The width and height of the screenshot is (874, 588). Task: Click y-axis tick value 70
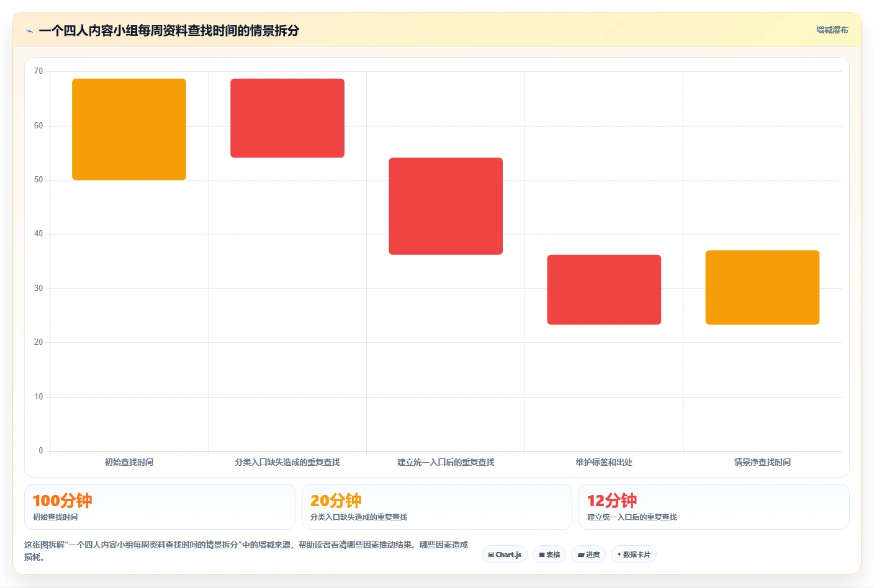point(38,71)
